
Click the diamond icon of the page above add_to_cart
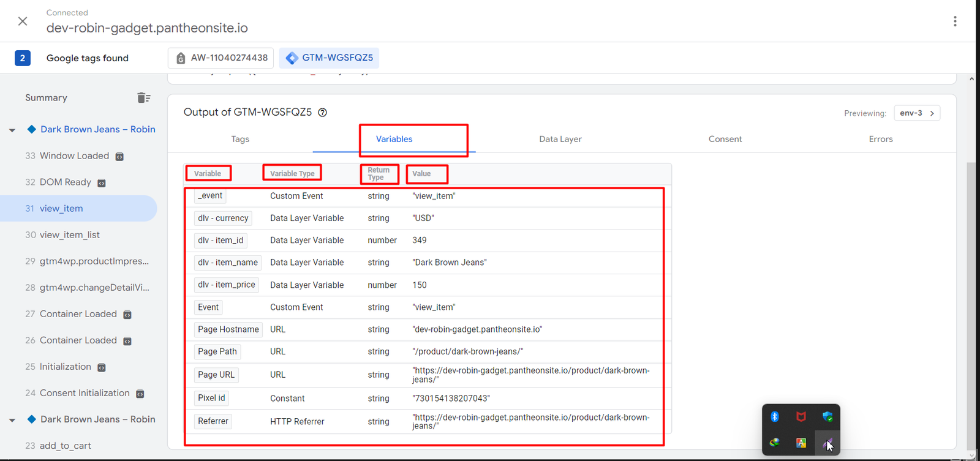pyautogui.click(x=32, y=419)
